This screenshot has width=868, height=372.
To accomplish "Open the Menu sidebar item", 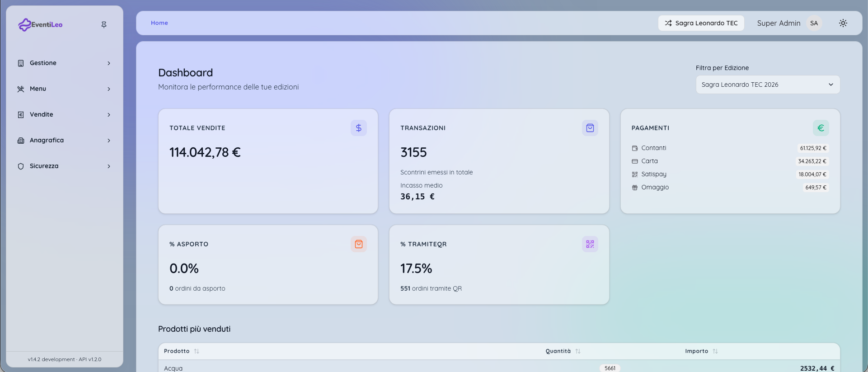I will [x=65, y=89].
